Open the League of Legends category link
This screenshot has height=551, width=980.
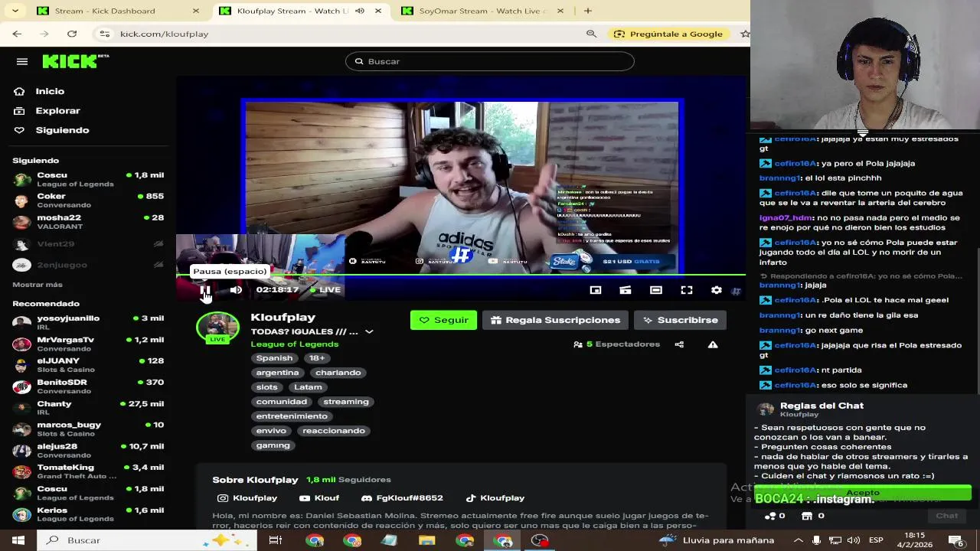[294, 344]
